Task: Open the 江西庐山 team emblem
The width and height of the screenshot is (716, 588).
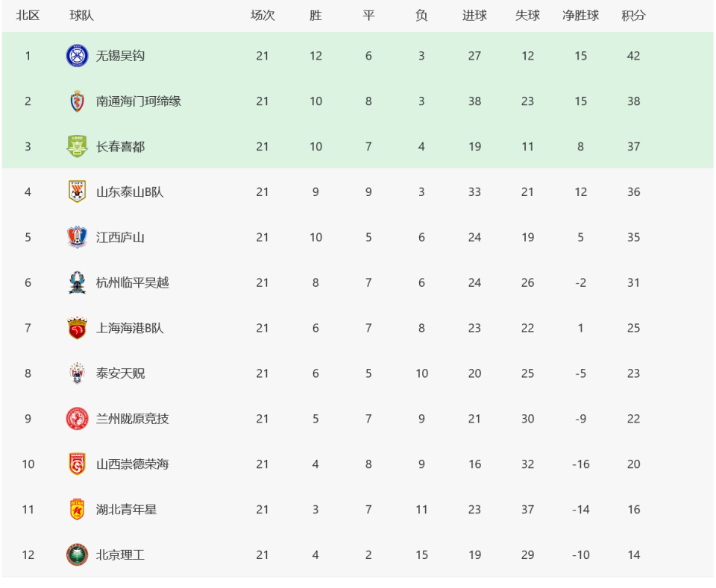Action: pyautogui.click(x=77, y=237)
